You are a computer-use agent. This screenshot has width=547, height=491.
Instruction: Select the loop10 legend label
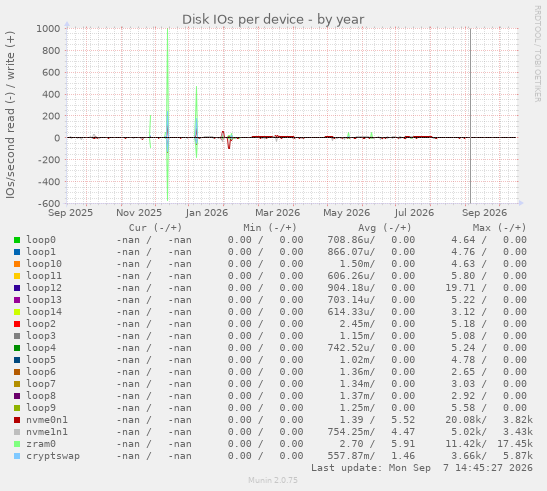coord(44,264)
